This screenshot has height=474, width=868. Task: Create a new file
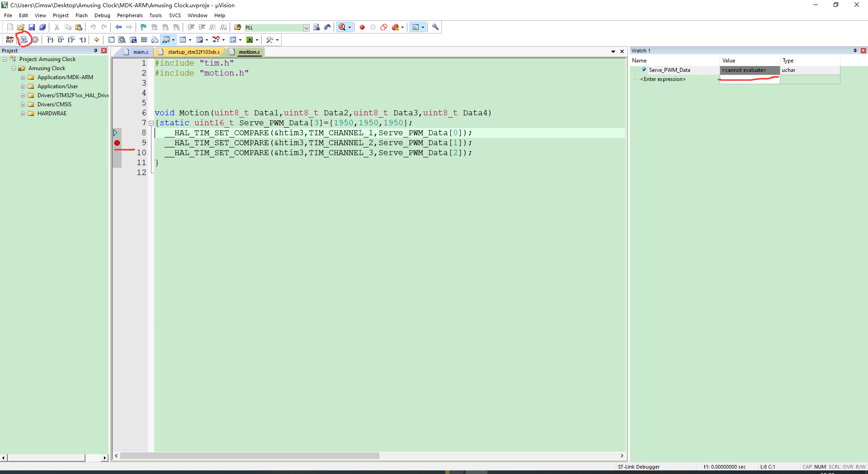10,27
